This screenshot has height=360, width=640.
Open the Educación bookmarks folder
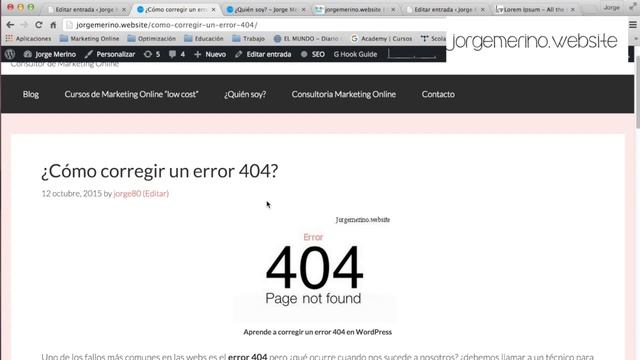point(204,38)
